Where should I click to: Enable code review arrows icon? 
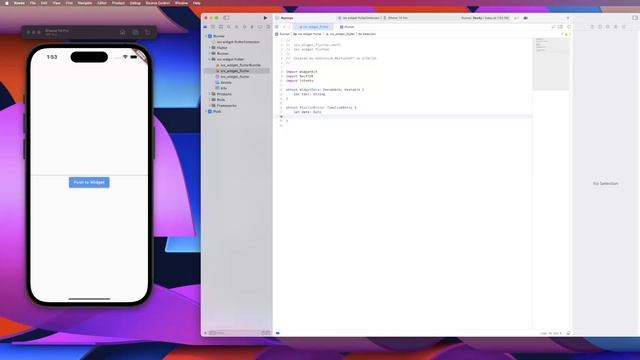553,27
